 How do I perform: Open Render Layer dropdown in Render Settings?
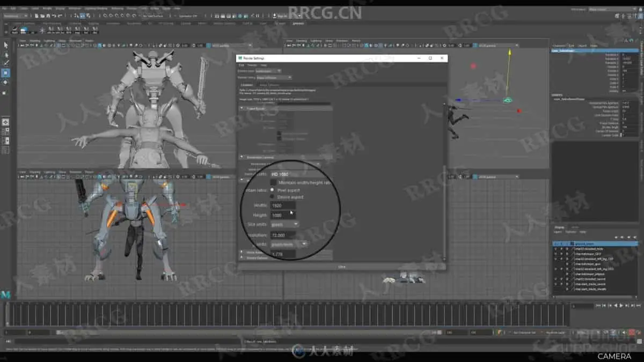pos(268,71)
